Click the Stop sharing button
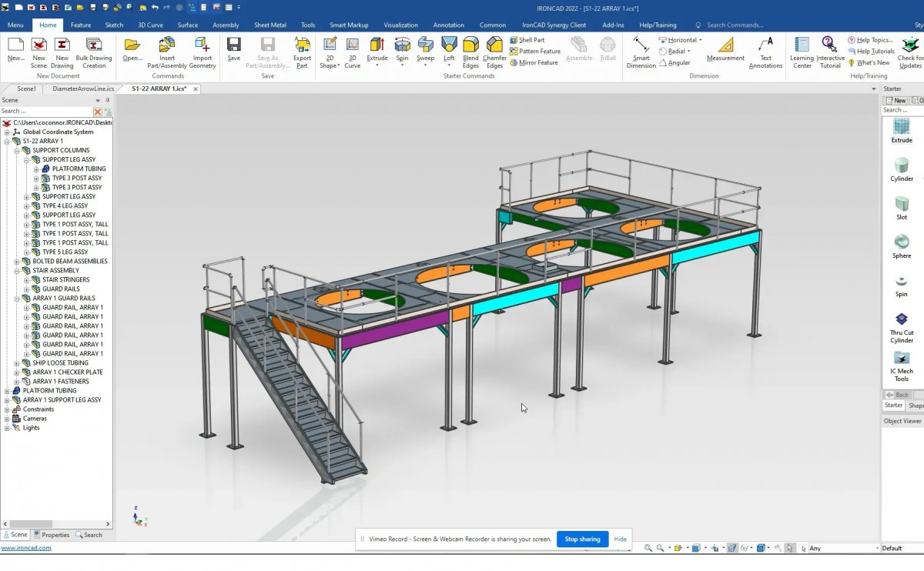This screenshot has height=571, width=924. (582, 539)
